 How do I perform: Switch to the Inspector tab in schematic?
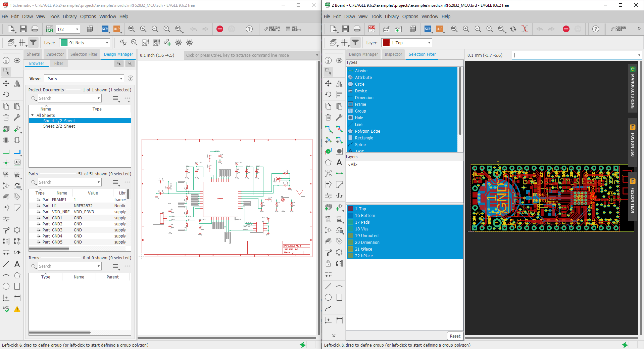[55, 54]
